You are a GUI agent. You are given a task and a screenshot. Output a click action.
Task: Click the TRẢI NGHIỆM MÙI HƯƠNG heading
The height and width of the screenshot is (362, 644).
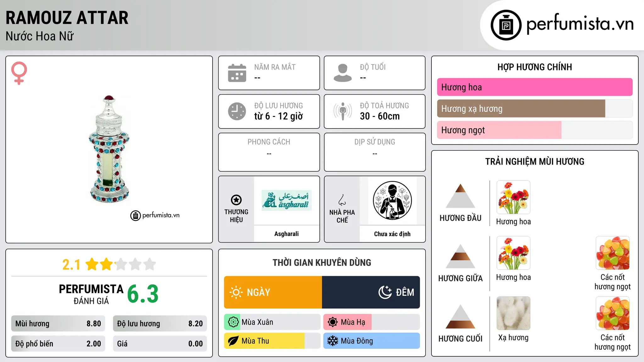coord(535,162)
